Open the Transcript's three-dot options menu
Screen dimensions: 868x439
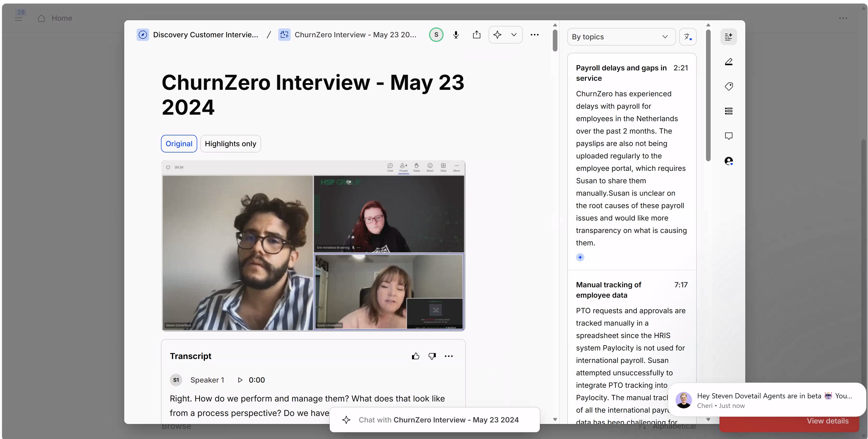click(x=448, y=356)
